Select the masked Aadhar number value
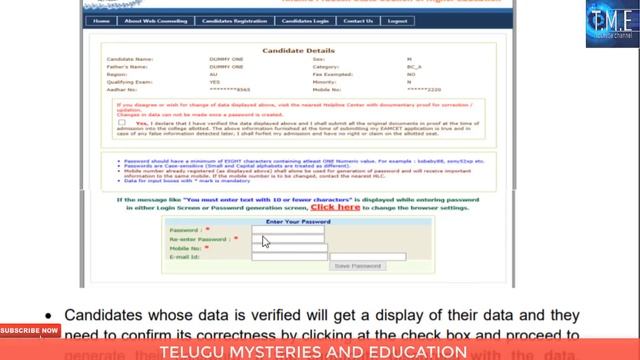640x360 pixels. point(230,90)
